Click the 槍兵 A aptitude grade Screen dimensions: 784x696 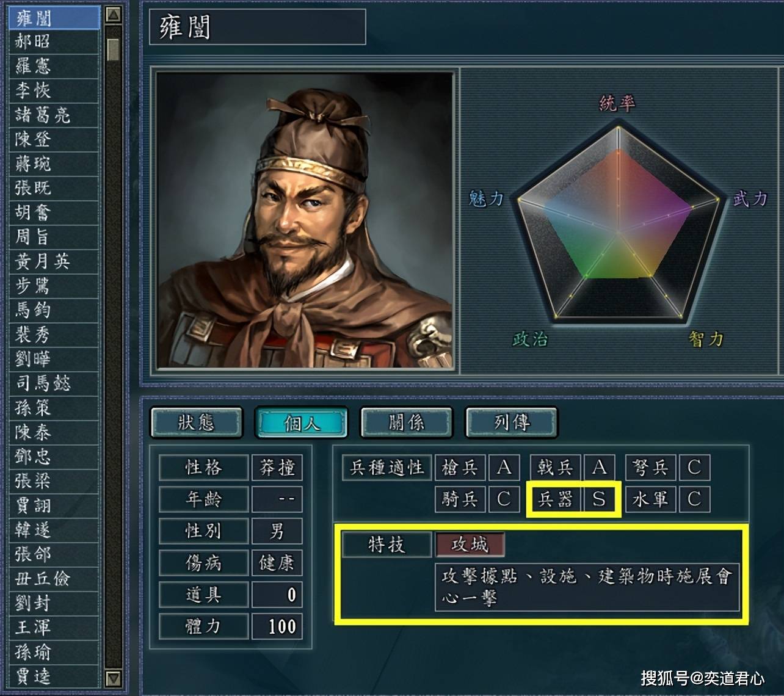(x=504, y=468)
